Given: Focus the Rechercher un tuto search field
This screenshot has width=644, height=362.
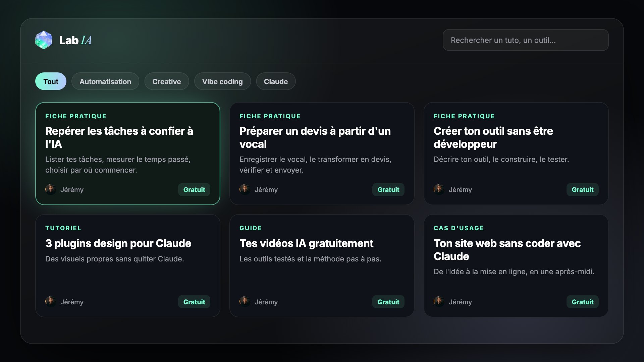Looking at the screenshot, I should click(x=526, y=40).
